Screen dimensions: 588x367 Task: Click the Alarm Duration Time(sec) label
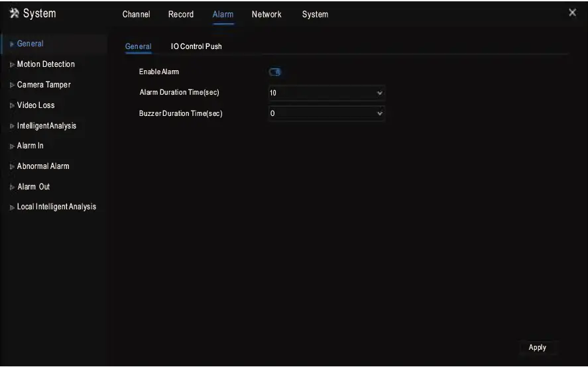point(179,92)
